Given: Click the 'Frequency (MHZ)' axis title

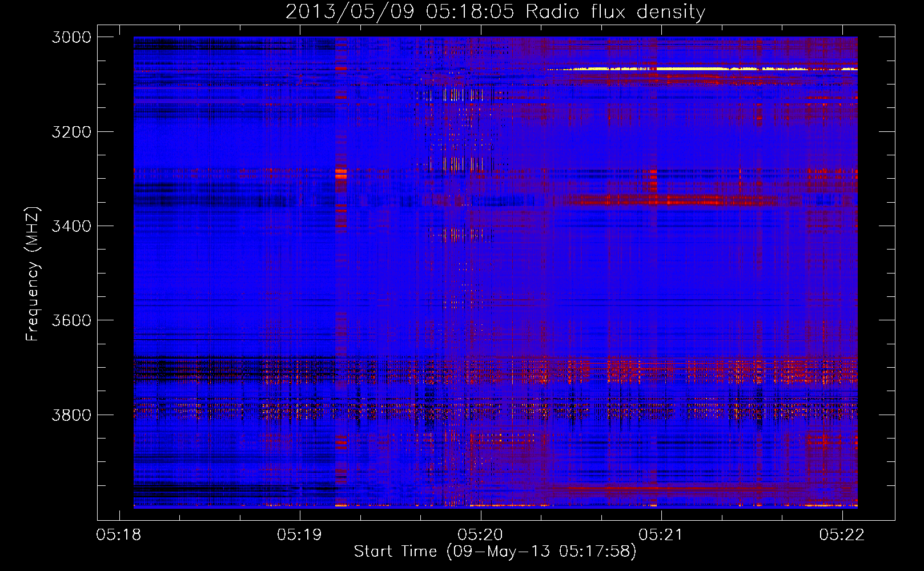Looking at the screenshot, I should [33, 274].
